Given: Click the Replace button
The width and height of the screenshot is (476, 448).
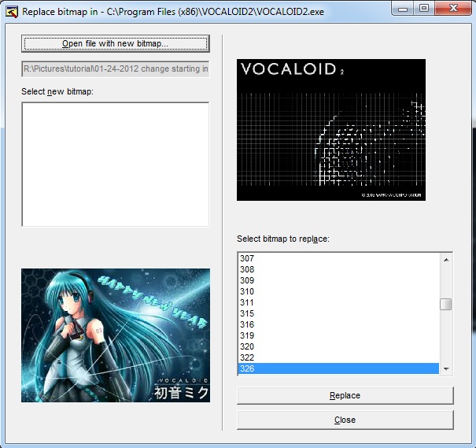Looking at the screenshot, I should pos(345,395).
